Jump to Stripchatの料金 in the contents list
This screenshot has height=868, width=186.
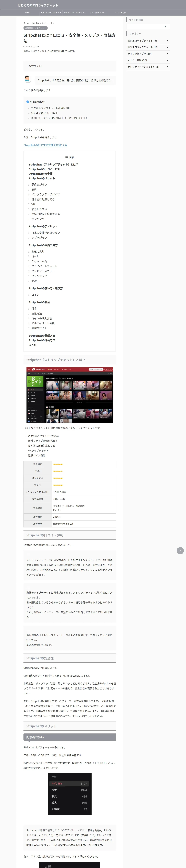coord(39,302)
